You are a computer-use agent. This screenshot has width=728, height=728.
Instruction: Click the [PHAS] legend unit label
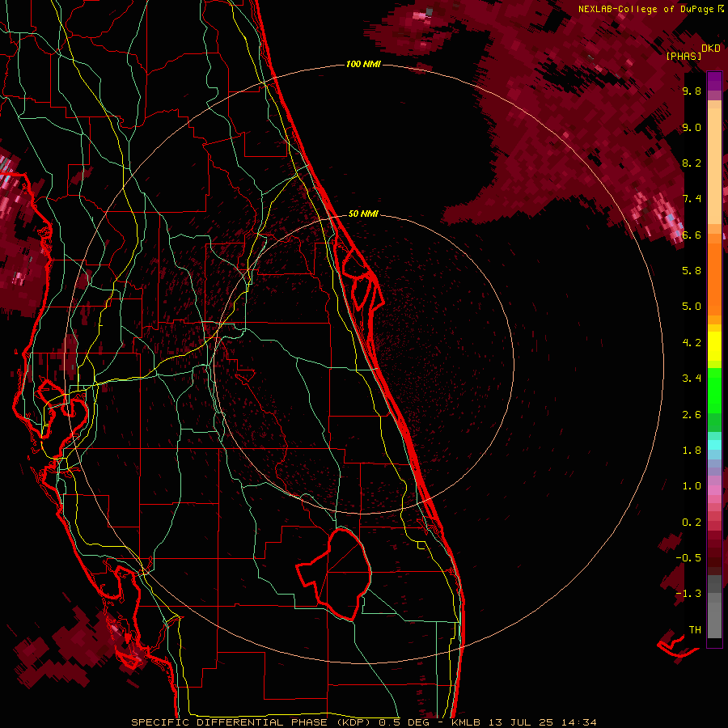tap(684, 56)
